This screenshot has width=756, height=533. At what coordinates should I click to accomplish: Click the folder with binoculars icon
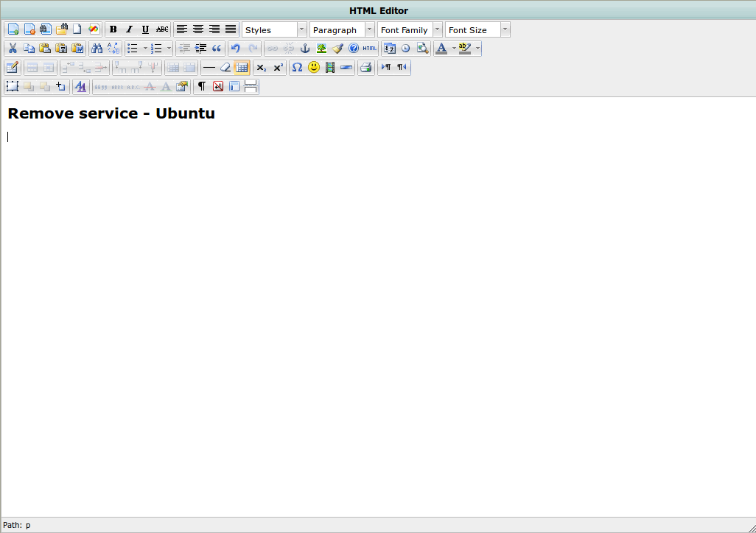click(62, 29)
